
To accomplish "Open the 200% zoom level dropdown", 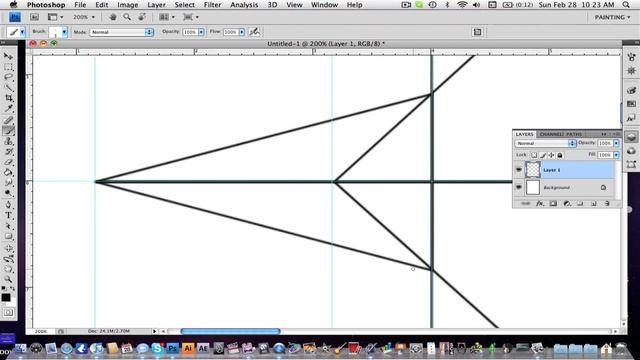I will 83,17.
